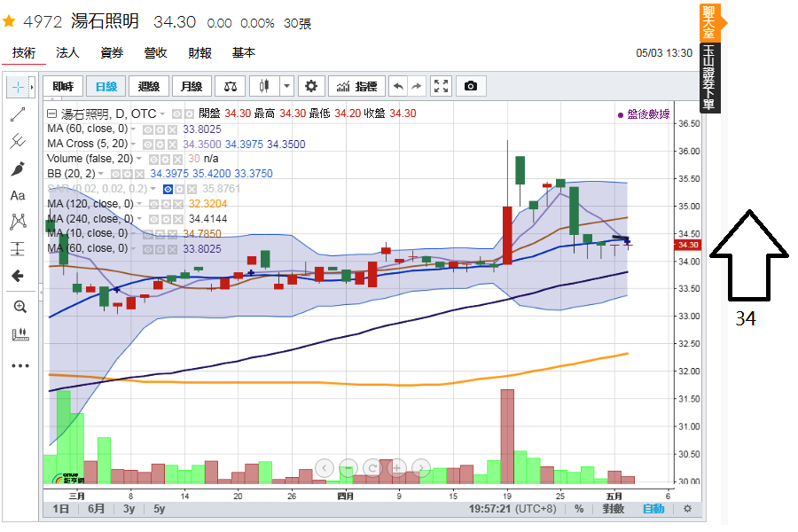Remove the Volume (false, 20) indicator
The height and width of the screenshot is (532, 798).
[x=177, y=160]
